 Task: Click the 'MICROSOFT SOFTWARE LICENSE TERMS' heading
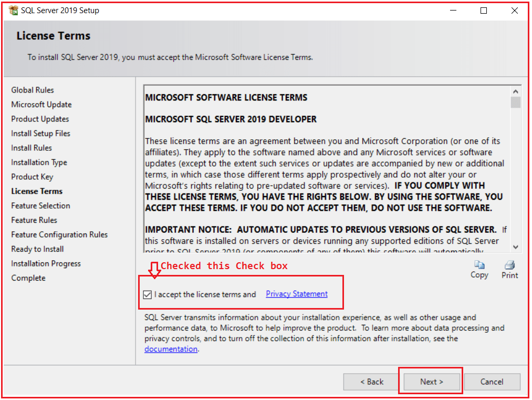226,98
